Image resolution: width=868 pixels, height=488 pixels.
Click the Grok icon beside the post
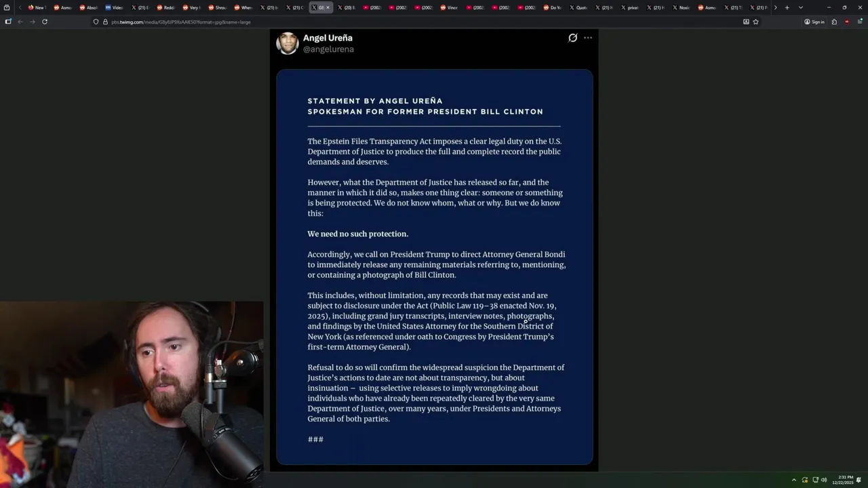(572, 38)
